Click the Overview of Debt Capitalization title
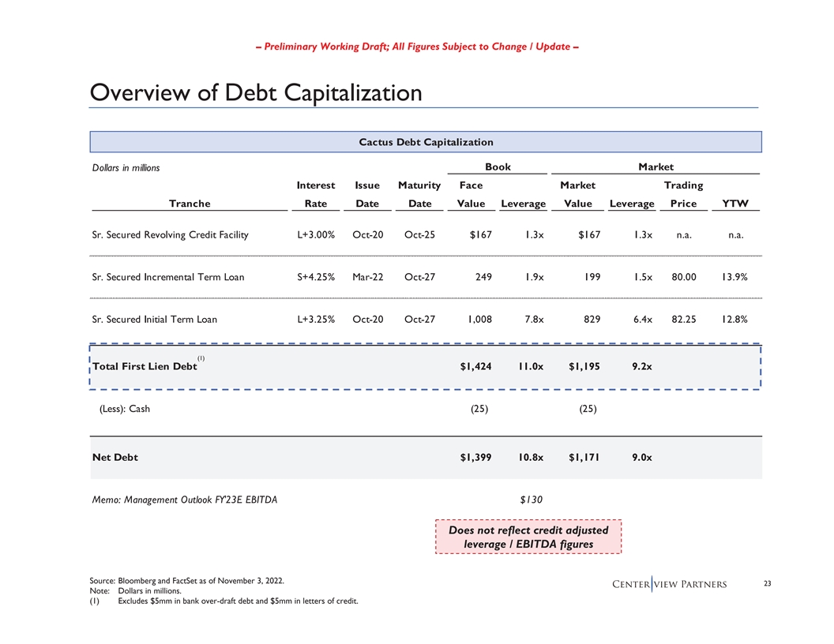 (255, 92)
